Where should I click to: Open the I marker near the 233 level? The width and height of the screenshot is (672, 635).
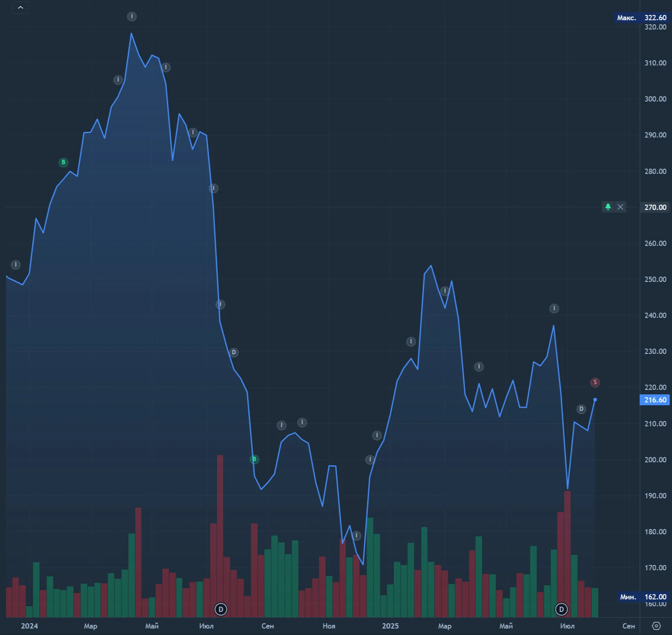tap(411, 342)
